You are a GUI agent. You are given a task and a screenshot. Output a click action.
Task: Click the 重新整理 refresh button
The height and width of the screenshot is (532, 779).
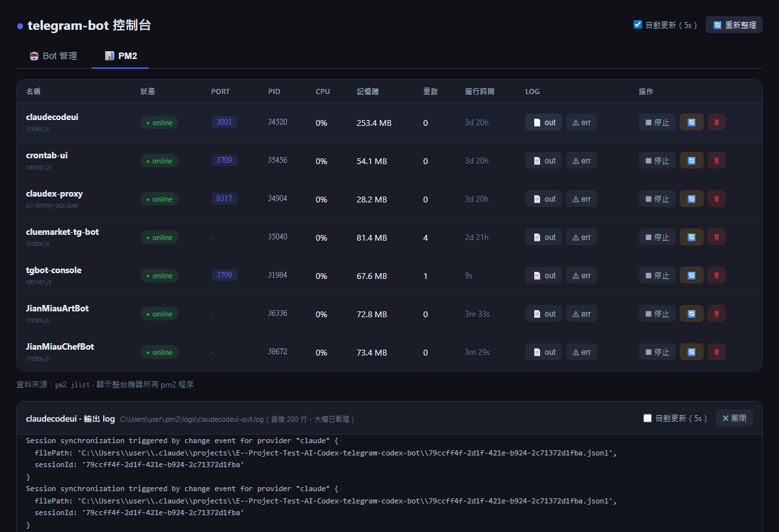point(734,25)
